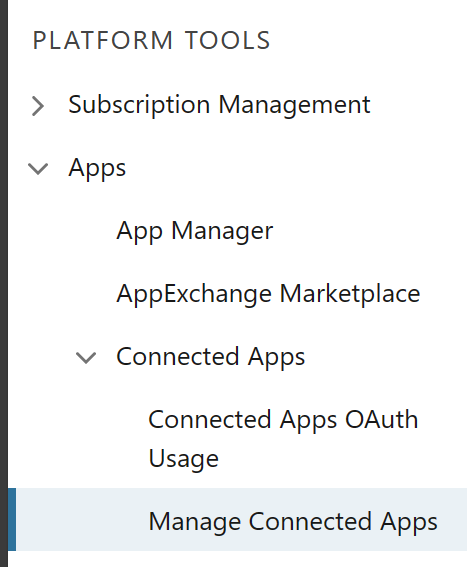Click the dark vertical strip at the panel edge

pyautogui.click(x=4, y=284)
